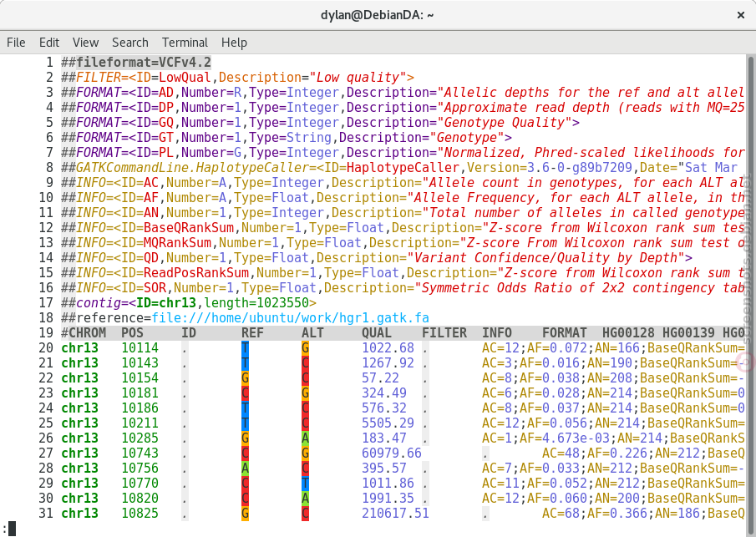Click the window title dylan@DebianDA
Viewport: 756px width, 537px height.
[x=377, y=15]
